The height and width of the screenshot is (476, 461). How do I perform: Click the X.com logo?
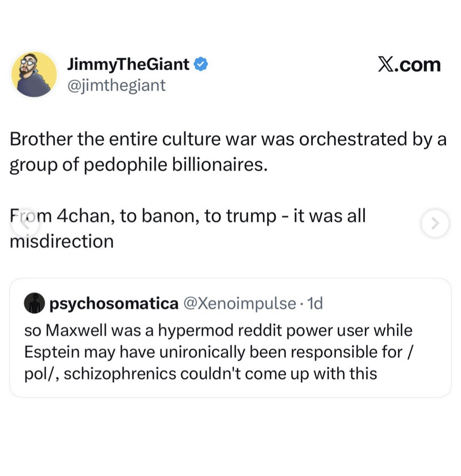click(409, 65)
